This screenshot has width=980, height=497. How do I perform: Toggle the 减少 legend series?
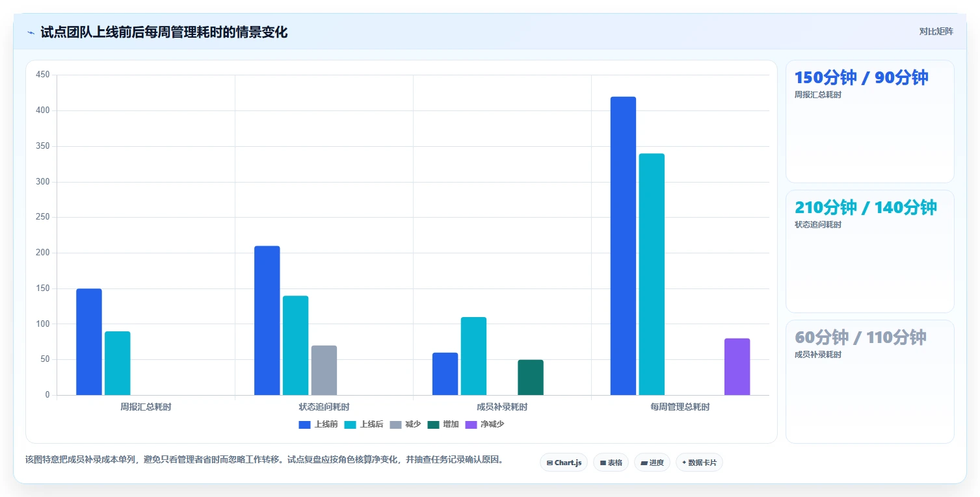click(x=405, y=424)
